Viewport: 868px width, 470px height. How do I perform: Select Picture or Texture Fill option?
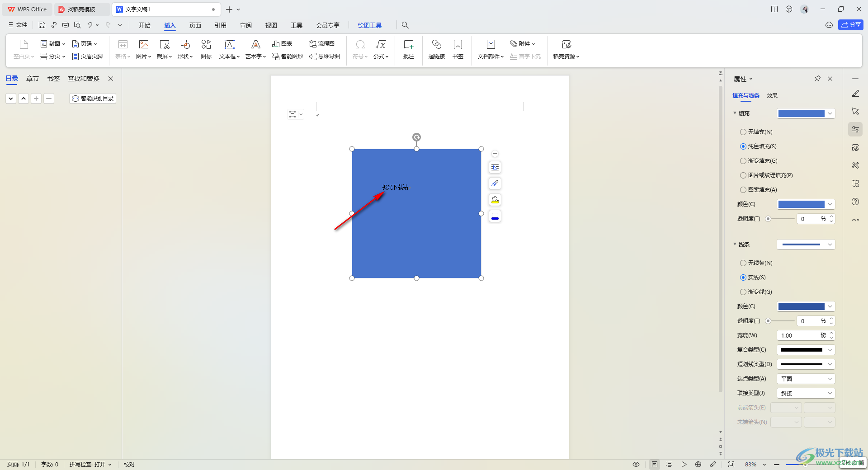click(766, 175)
